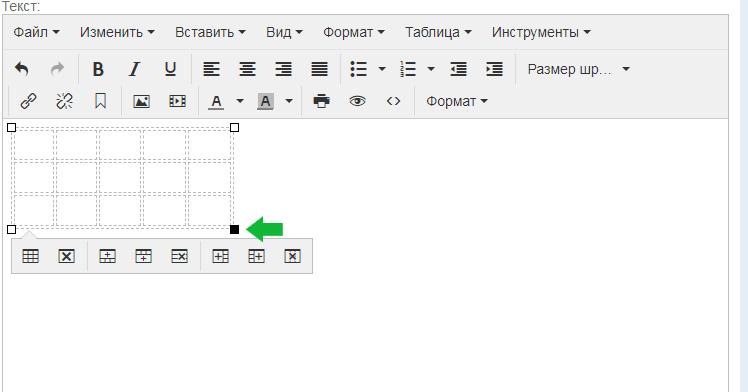Toggle italic formatting
This screenshot has height=392, width=748.
pos(135,69)
